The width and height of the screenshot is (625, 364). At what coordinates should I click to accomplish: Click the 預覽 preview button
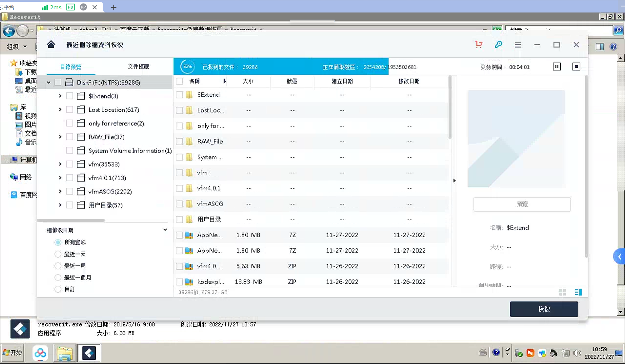click(522, 204)
